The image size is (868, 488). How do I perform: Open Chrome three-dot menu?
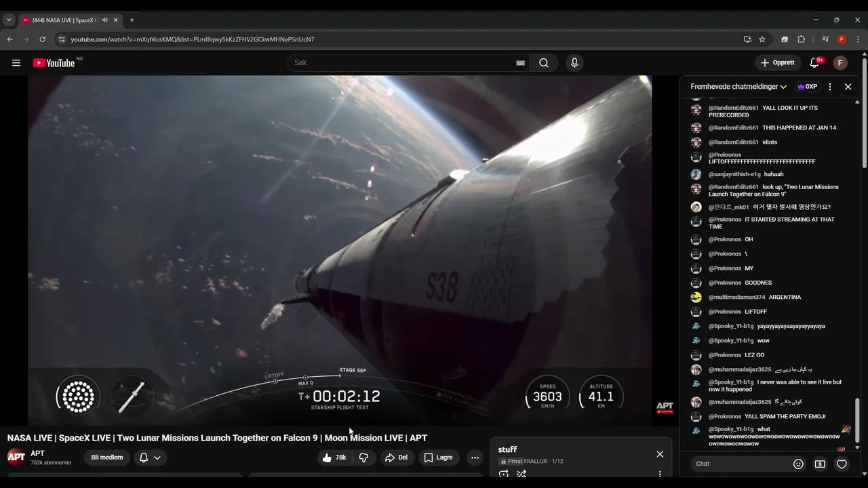click(858, 39)
